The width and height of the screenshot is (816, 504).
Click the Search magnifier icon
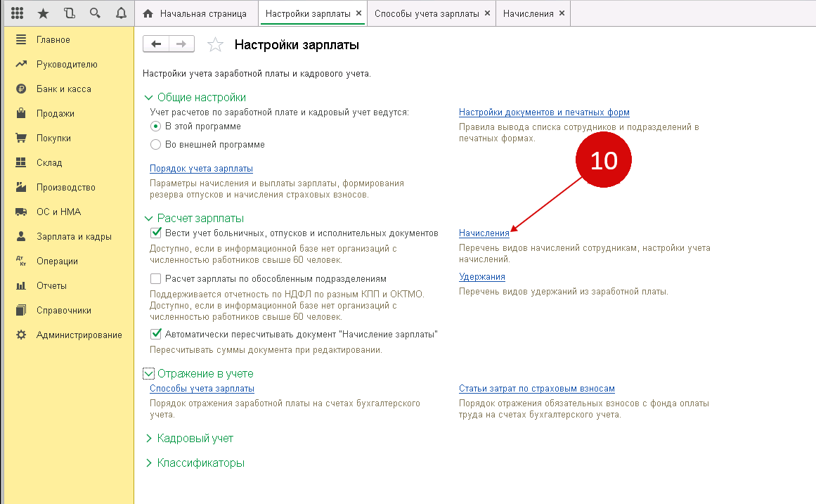click(95, 13)
